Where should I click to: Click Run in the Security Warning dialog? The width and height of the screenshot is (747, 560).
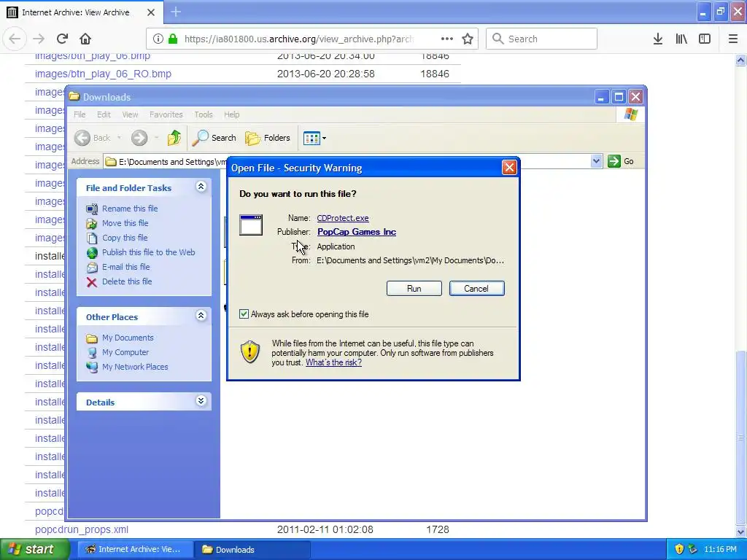coord(414,289)
